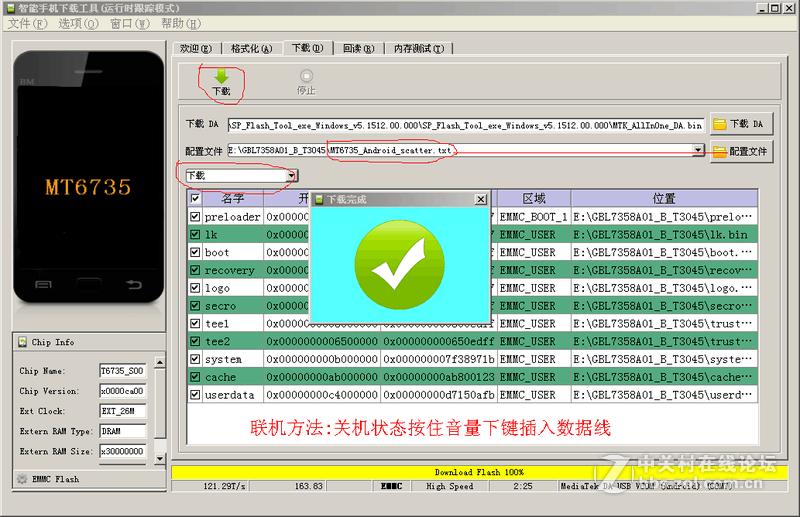Click the Chip Info scrollbar up arrow
800x517 pixels.
click(x=160, y=362)
